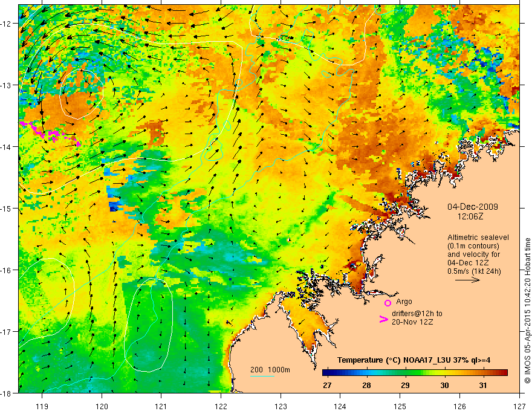Click the longitude '123' axis label
The width and height of the screenshot is (532, 411).
281,406
